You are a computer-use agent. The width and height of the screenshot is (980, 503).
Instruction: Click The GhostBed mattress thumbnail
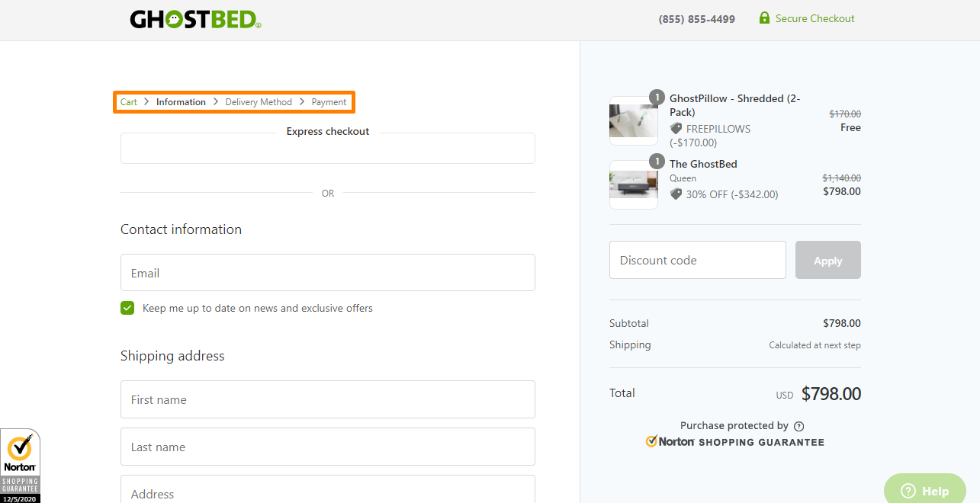634,184
